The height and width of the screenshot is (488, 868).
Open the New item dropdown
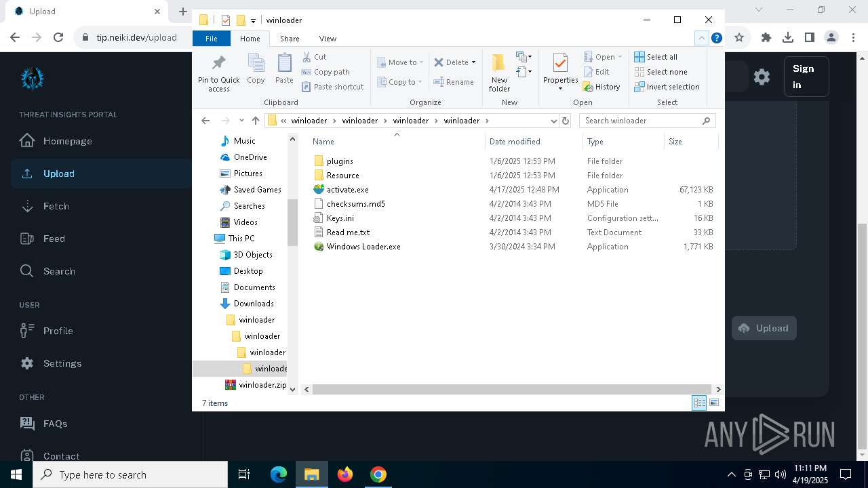point(524,57)
